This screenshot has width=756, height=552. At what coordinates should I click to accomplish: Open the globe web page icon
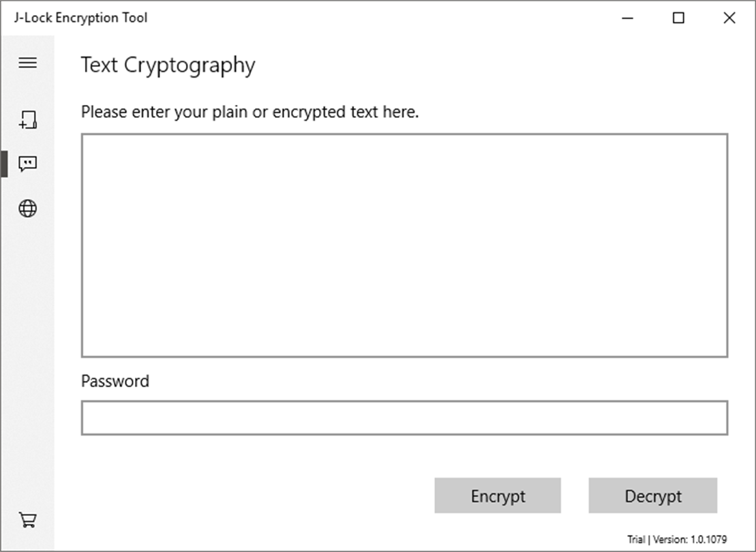[x=27, y=208]
